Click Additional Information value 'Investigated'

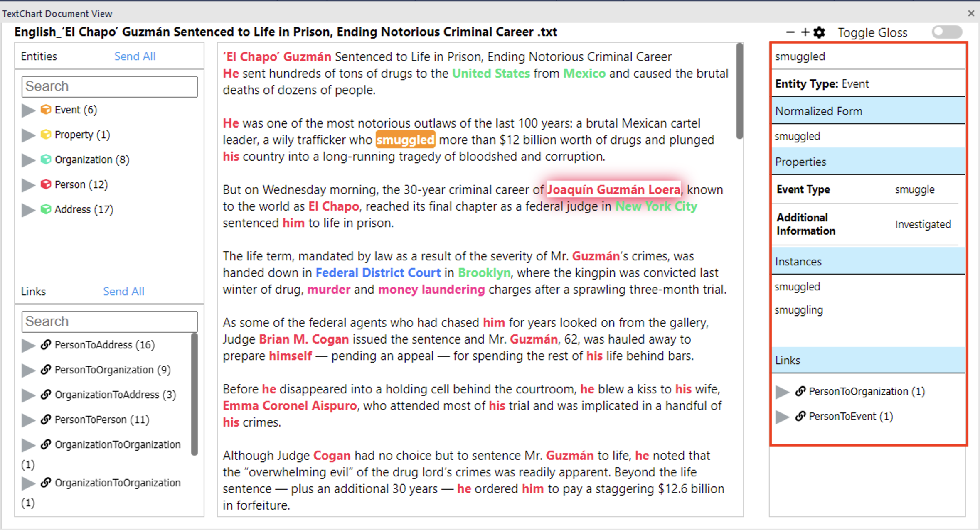coord(923,225)
